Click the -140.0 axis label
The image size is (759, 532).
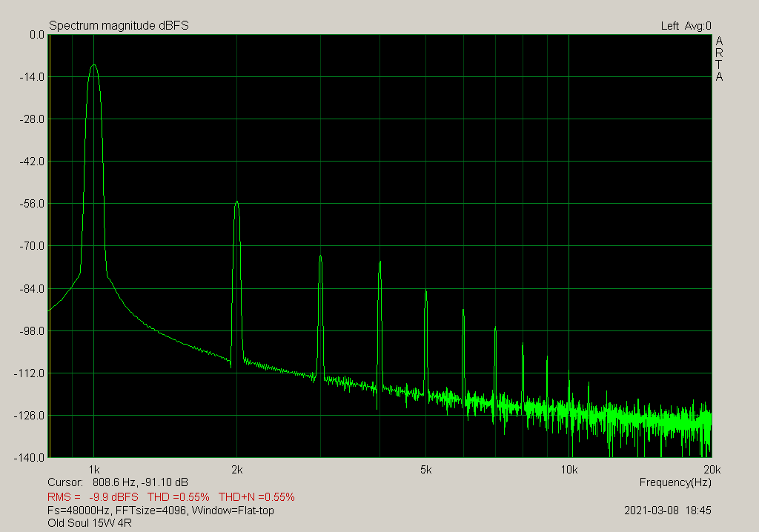pyautogui.click(x=30, y=457)
